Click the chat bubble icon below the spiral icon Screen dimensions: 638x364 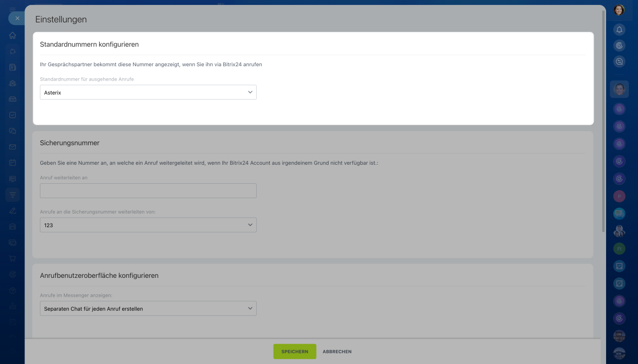(619, 62)
